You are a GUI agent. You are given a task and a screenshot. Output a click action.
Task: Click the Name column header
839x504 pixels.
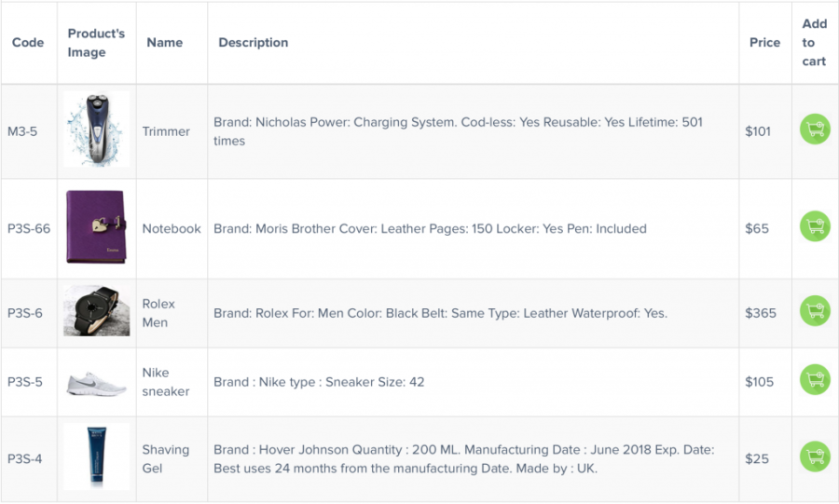coord(165,43)
